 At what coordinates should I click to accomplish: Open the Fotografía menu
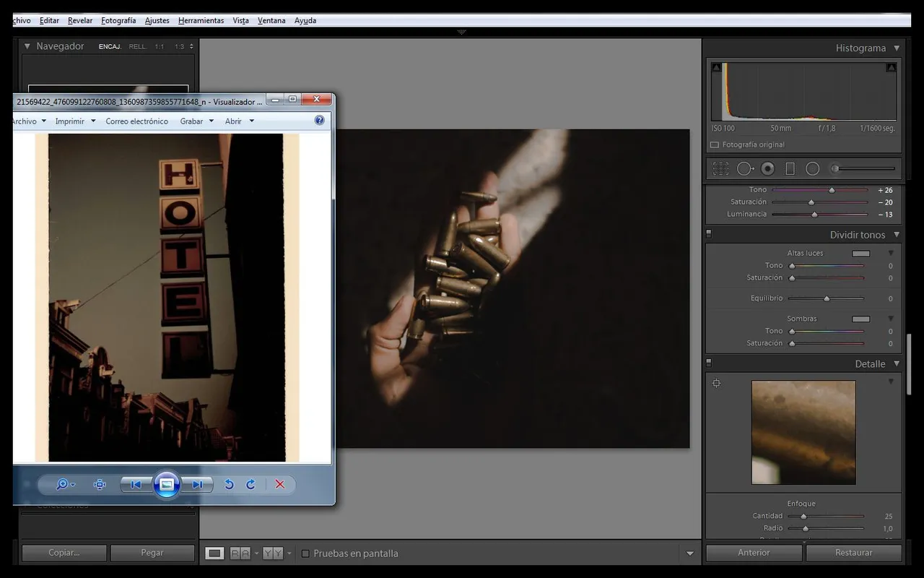pos(118,20)
